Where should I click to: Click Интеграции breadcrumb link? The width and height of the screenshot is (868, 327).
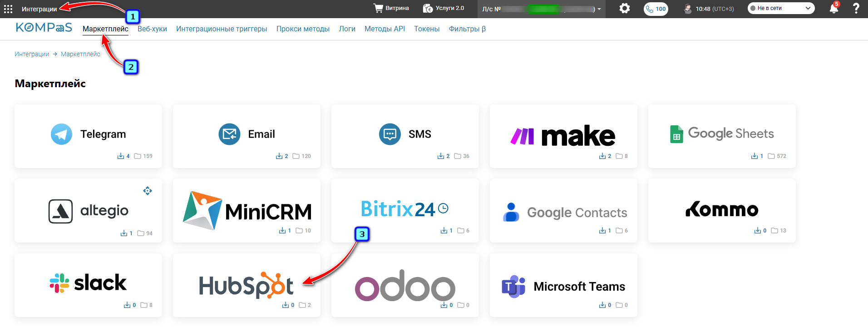point(32,54)
